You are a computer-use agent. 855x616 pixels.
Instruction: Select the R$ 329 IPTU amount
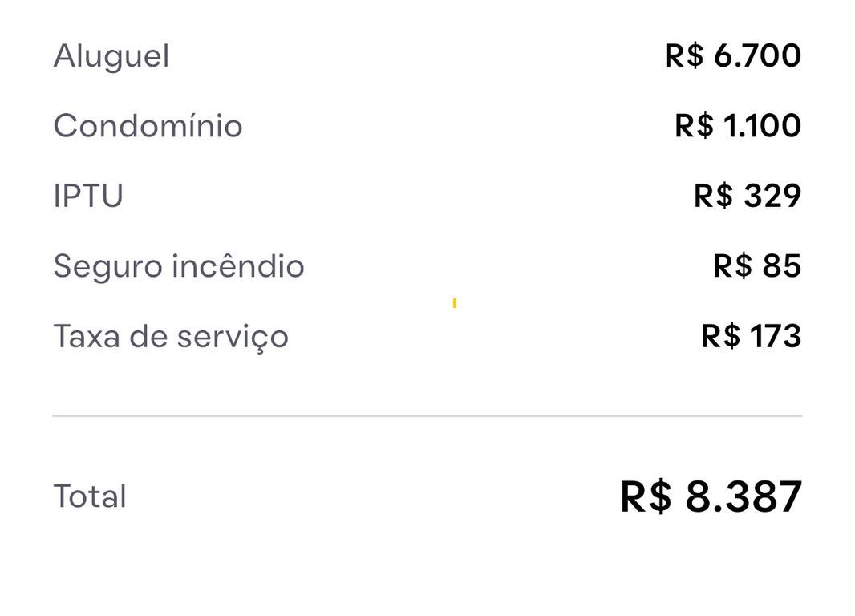[x=748, y=196]
